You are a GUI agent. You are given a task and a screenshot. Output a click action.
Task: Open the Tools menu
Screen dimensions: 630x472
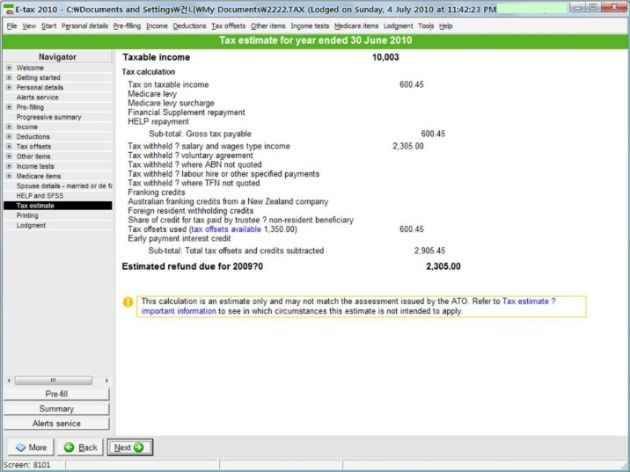pos(426,26)
